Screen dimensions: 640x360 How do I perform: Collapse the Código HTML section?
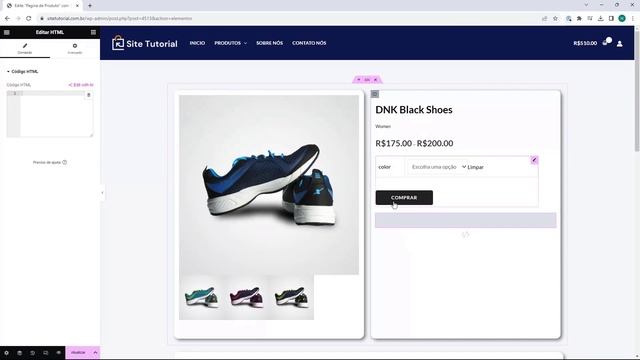(x=22, y=71)
